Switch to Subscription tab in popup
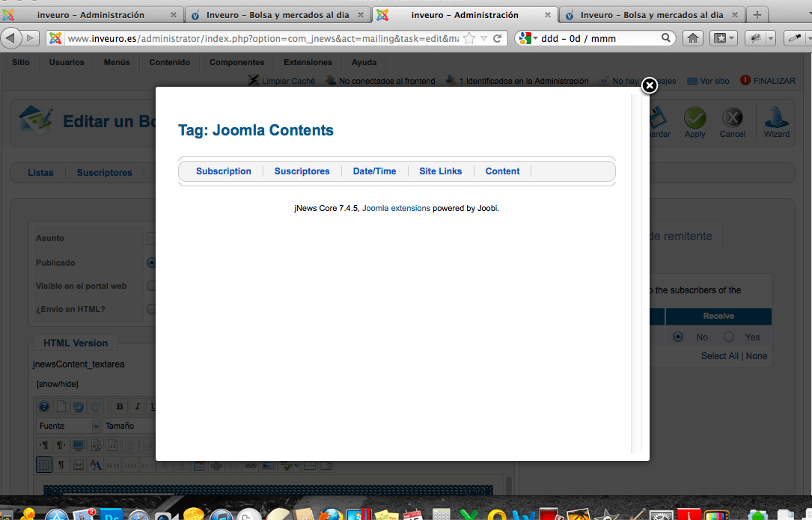812x520 pixels. [223, 171]
